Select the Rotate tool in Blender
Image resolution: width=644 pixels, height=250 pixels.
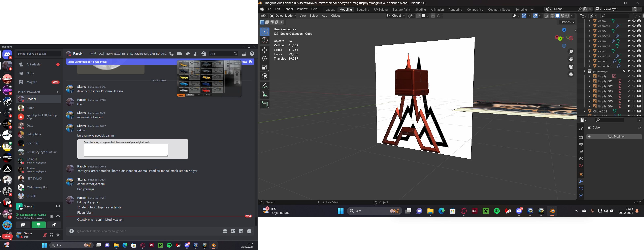(x=264, y=59)
